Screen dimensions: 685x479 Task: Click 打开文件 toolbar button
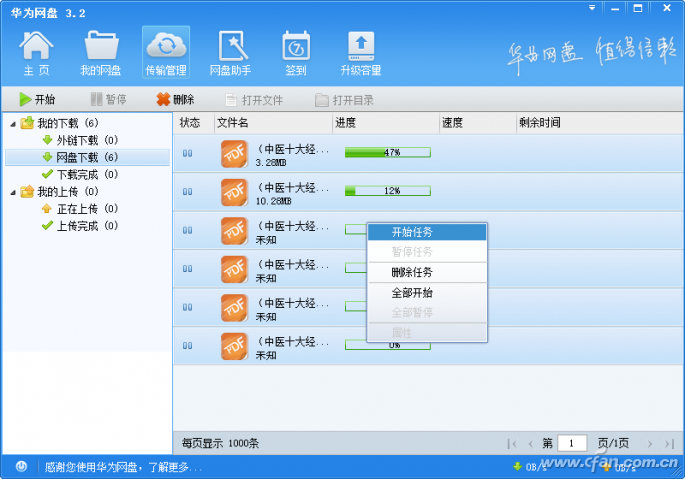pos(254,100)
